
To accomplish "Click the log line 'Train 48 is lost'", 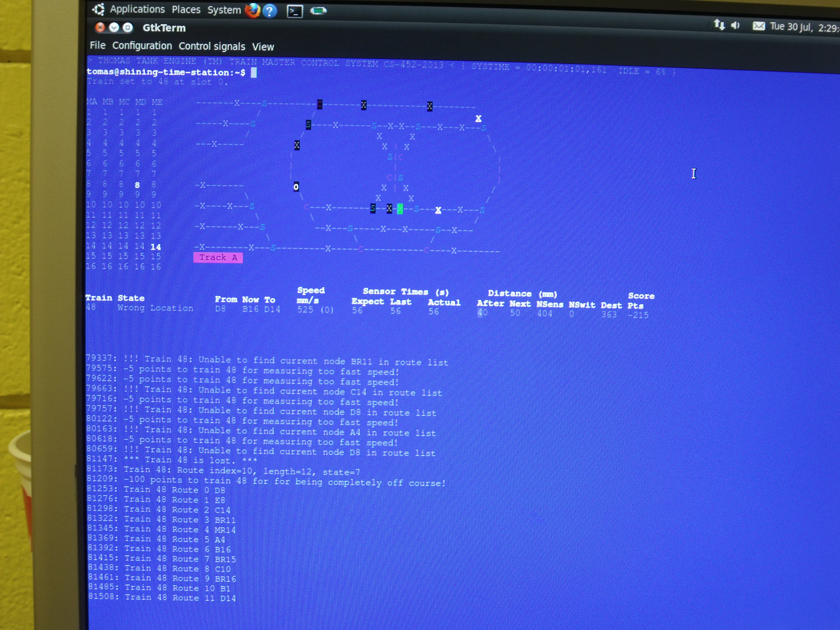I will pyautogui.click(x=172, y=460).
